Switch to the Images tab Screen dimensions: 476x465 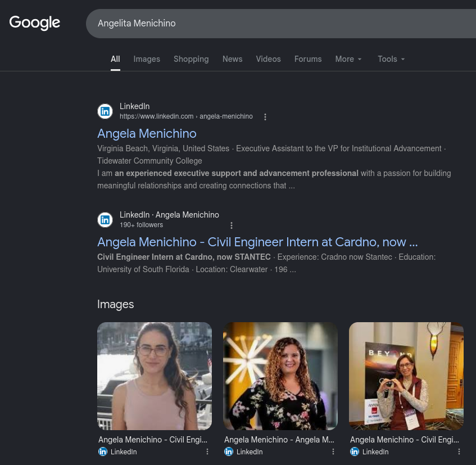point(147,59)
